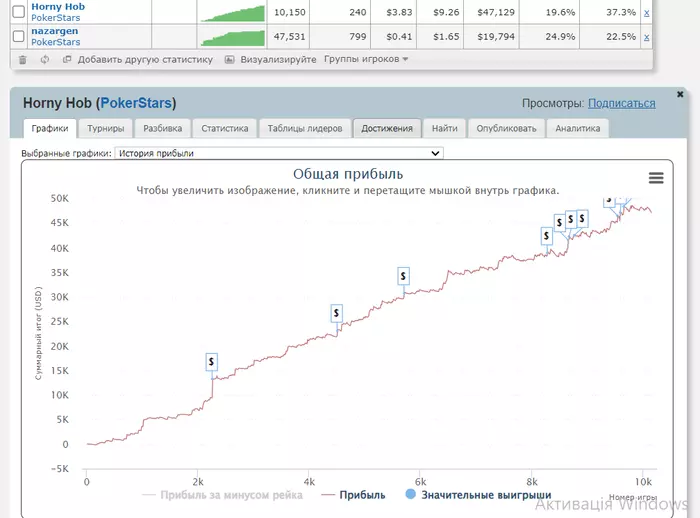Close the Horny Hob panel
Viewport: 700px width, 518px height.
pyautogui.click(x=680, y=94)
